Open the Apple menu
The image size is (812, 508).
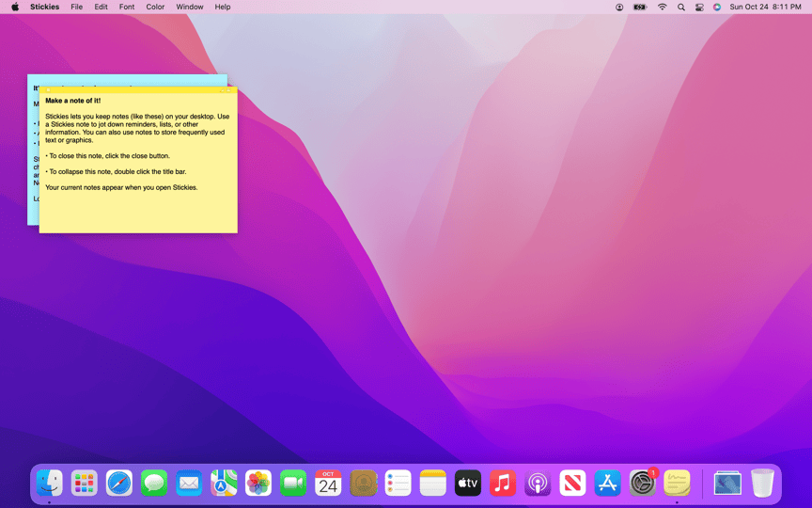(15, 7)
